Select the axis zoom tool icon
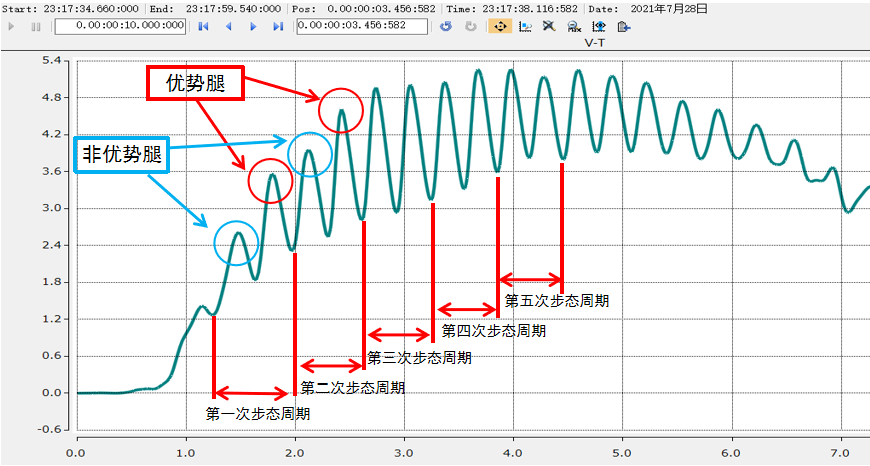 [x=525, y=26]
